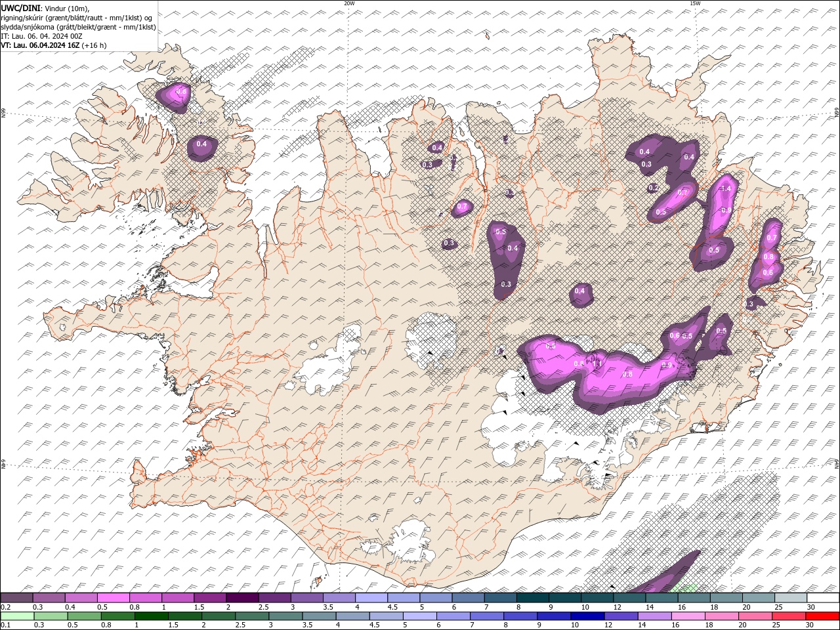Click the 64N latitude label on the left edge
The height and width of the screenshot is (630, 840).
point(3,463)
